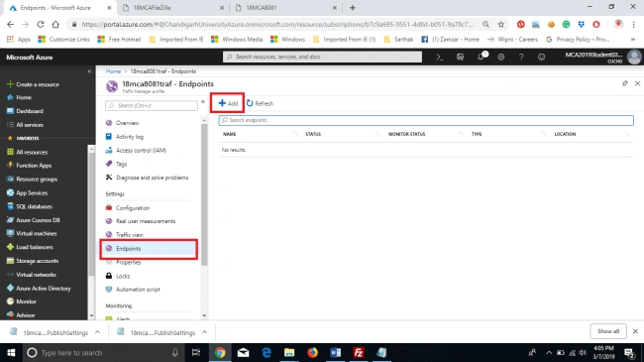Open Word from the taskbar

point(335,352)
